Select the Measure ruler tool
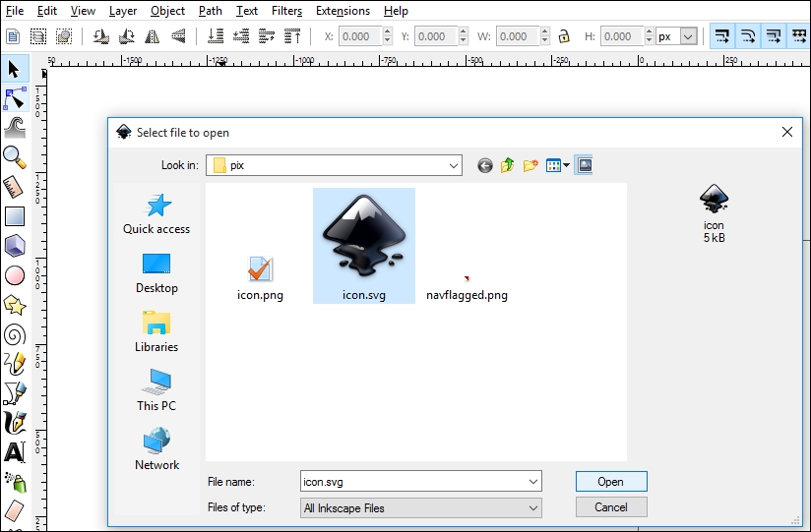811x532 pixels. tap(15, 187)
